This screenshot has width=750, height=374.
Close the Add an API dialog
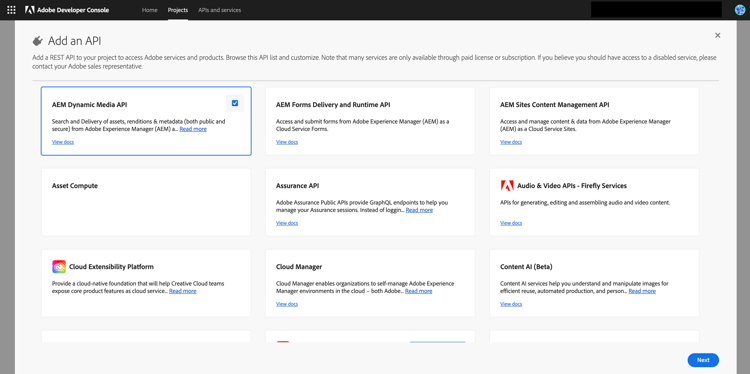[x=717, y=35]
